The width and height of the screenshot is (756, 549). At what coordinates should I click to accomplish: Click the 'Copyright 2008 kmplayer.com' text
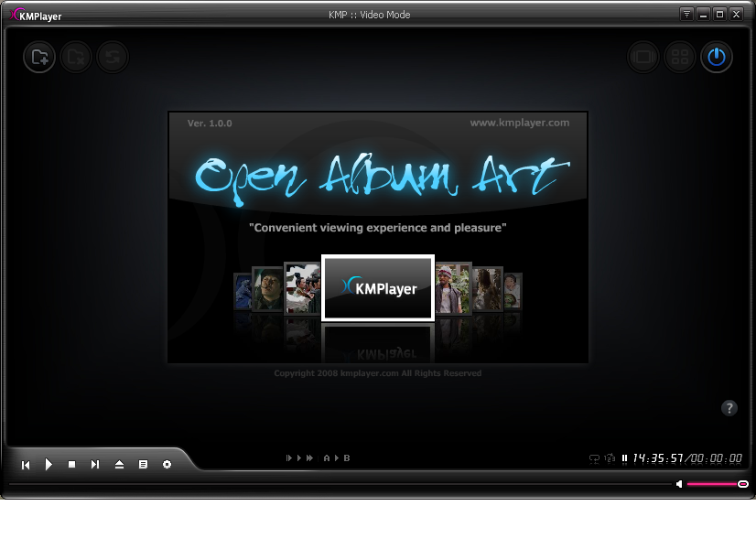click(377, 373)
